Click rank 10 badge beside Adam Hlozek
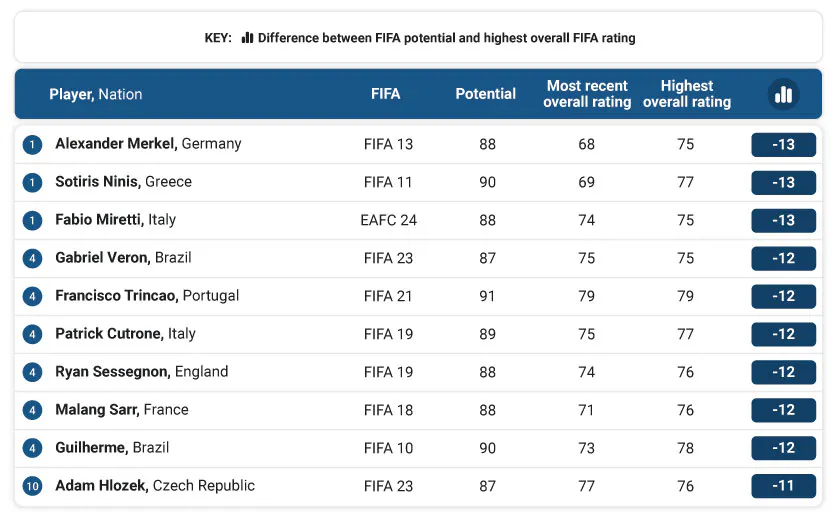 [33, 487]
